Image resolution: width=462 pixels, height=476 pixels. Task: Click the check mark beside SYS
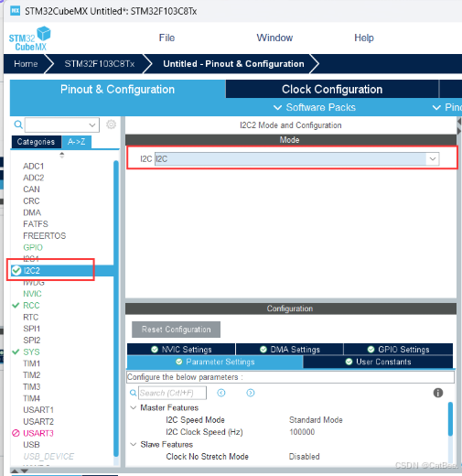click(x=16, y=352)
